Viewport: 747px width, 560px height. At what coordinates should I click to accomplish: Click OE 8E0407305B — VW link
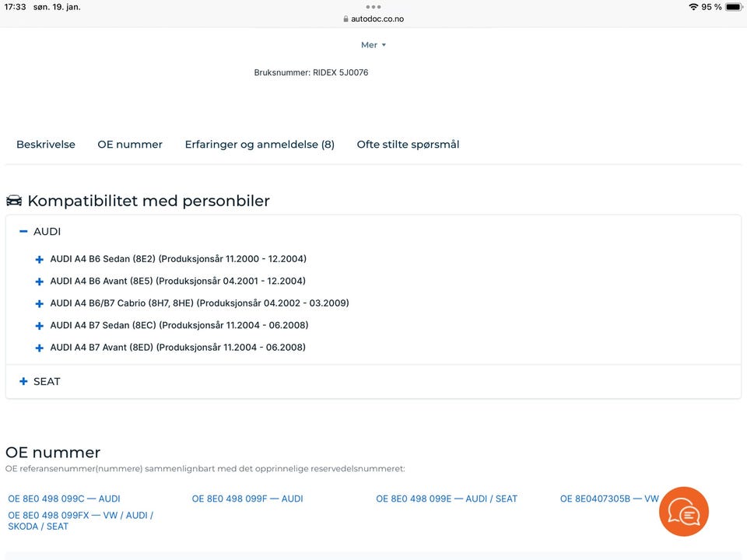[x=608, y=499]
